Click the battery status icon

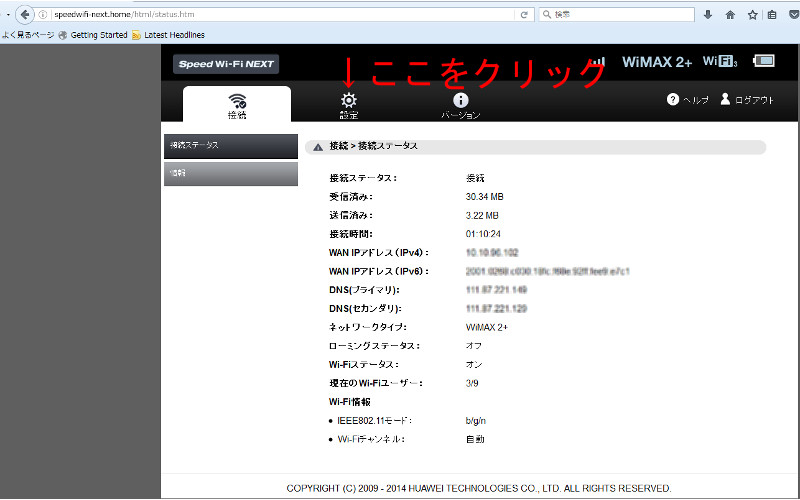pyautogui.click(x=764, y=61)
